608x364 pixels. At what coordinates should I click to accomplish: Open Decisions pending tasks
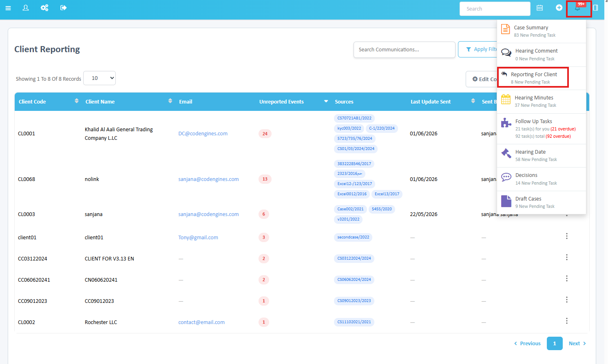tap(542, 179)
